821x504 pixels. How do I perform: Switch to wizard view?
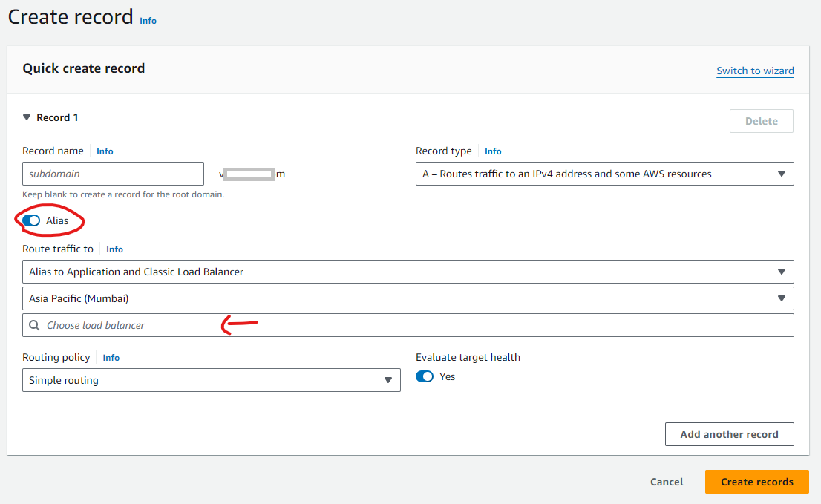pos(755,71)
